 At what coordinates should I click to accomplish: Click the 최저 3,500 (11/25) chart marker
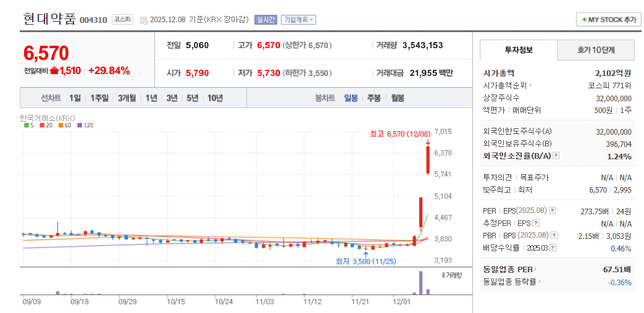tap(366, 261)
